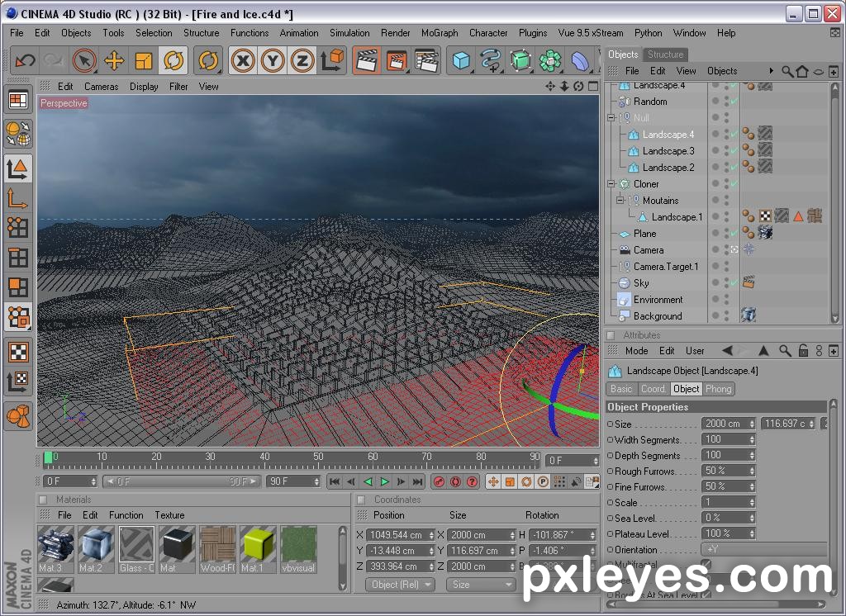Toggle the Z axis lock
Viewport: 846px width, 616px height.
302,60
